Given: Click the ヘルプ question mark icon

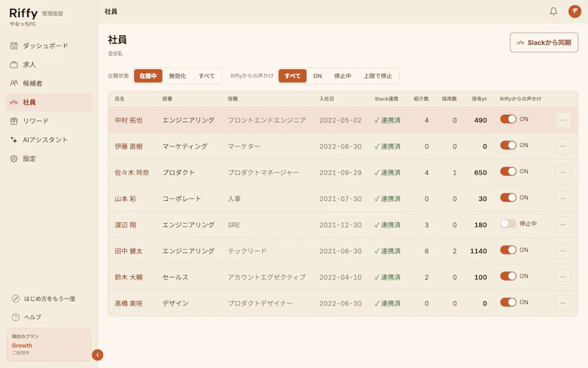Looking at the screenshot, I should [x=15, y=317].
